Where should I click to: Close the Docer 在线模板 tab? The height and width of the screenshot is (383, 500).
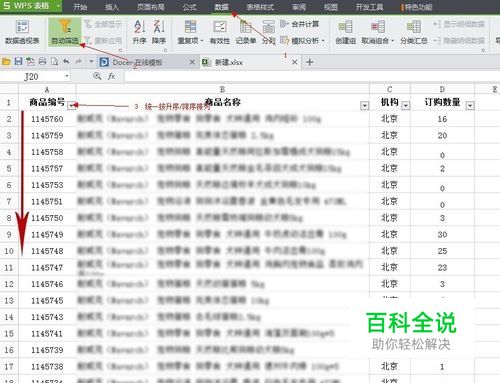(x=192, y=62)
